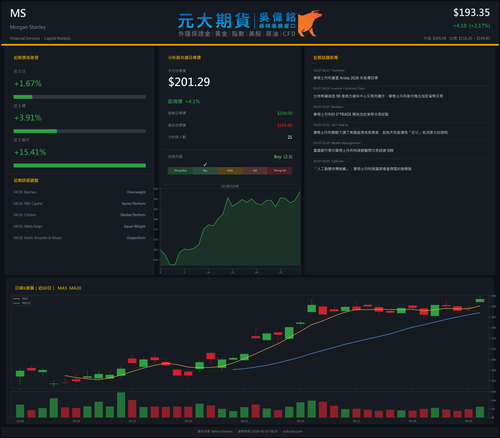Click the checkmark above the Buy rating segment
The height and width of the screenshot is (438, 500).
(205, 164)
